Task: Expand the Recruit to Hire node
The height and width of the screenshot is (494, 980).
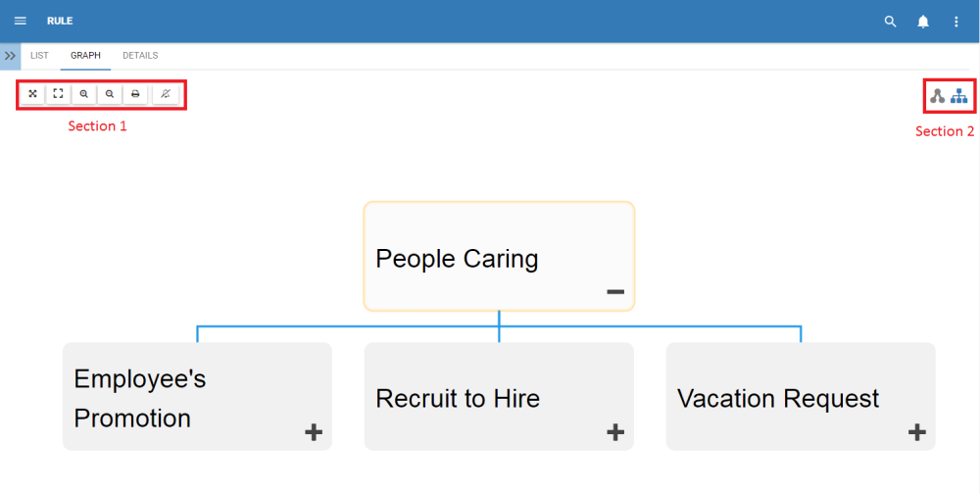Action: 615,431
